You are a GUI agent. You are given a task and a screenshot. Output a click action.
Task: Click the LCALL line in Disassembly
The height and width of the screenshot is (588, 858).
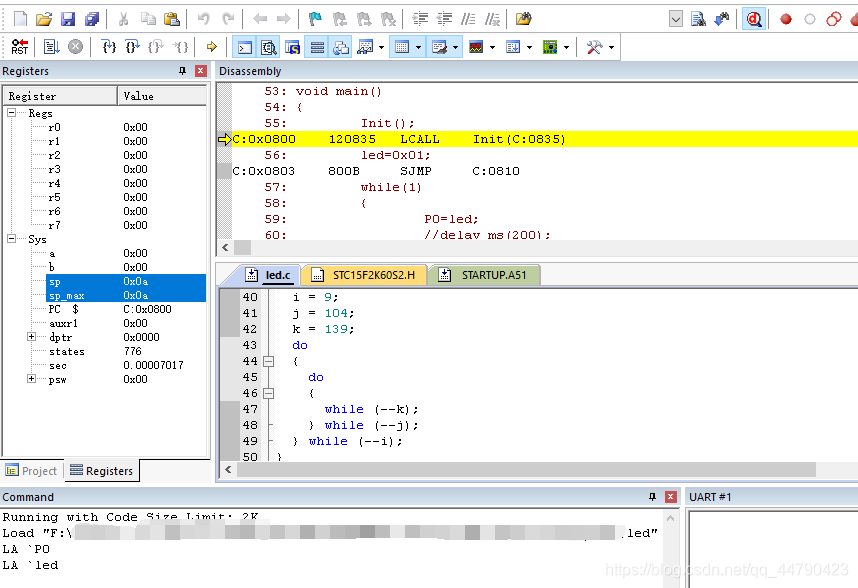point(544,139)
